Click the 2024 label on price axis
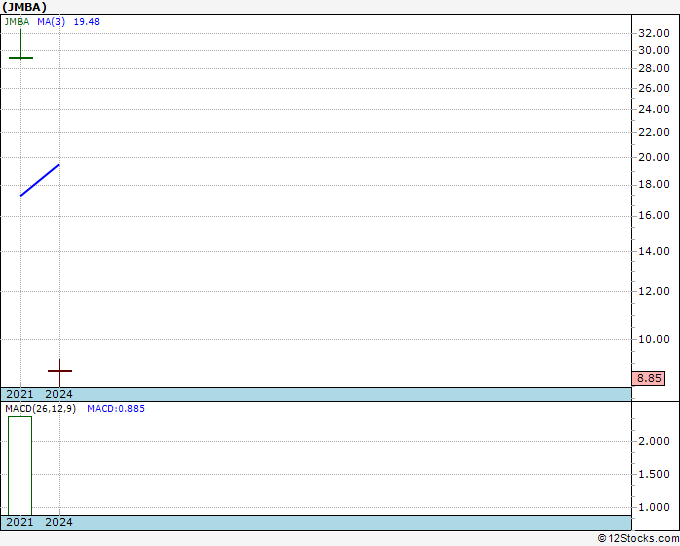Viewport: 680px width, 546px height. coord(59,394)
